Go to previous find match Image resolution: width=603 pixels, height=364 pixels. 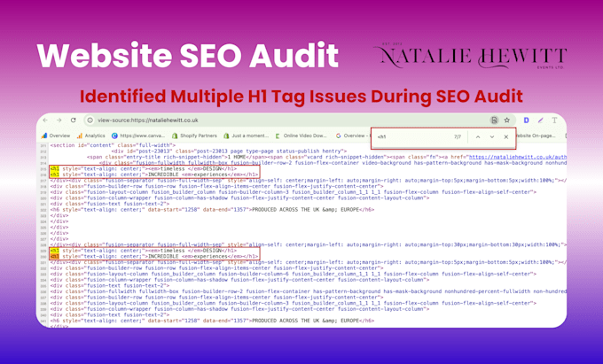tap(478, 136)
